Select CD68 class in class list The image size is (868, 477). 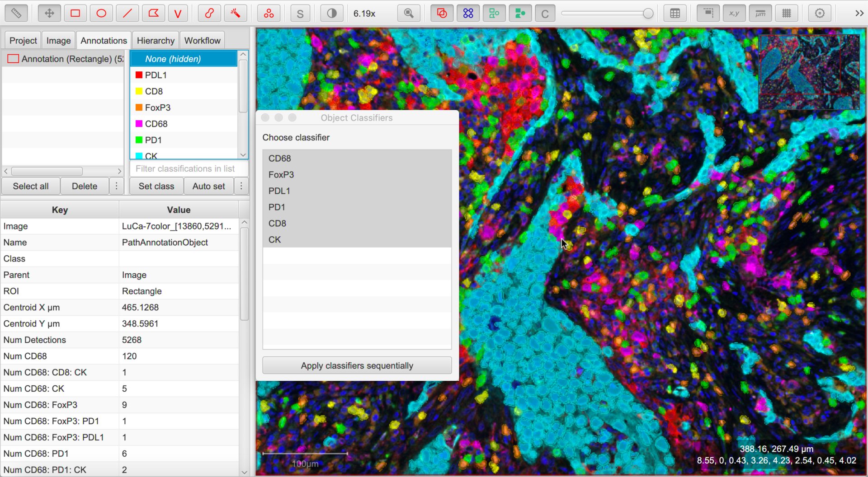click(184, 124)
